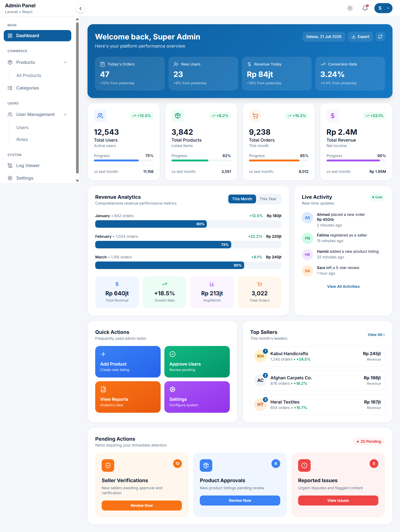400x532 pixels.
Task: Select the This Month tab
Action: [x=242, y=199]
